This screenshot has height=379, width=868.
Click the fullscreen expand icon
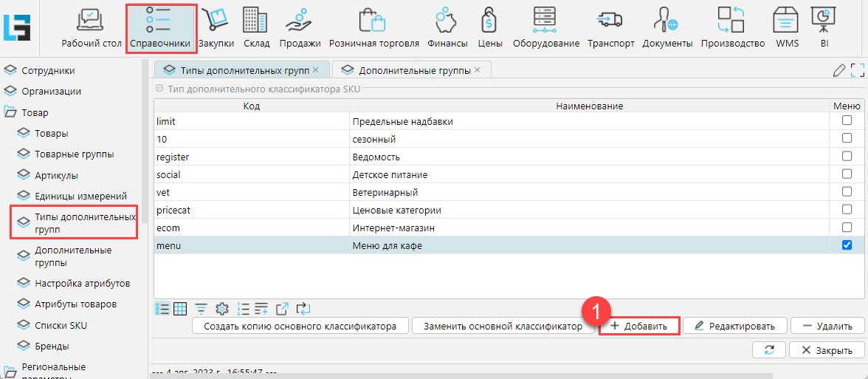click(x=858, y=70)
